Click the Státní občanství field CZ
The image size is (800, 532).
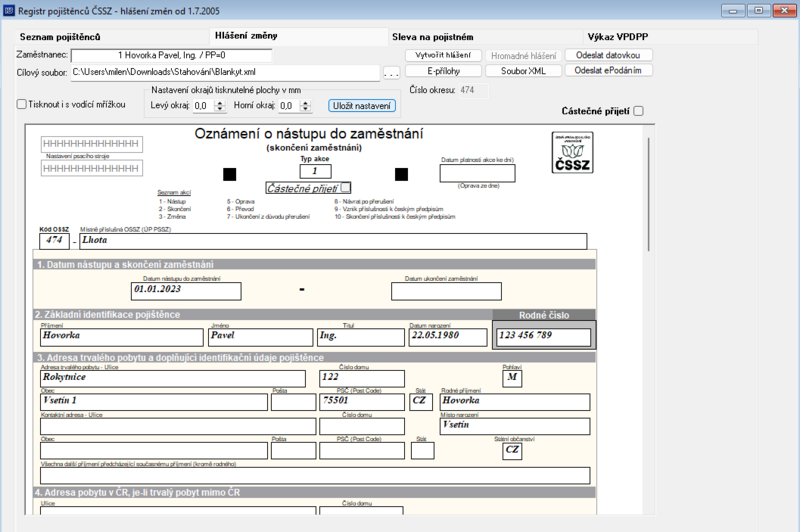pos(512,451)
